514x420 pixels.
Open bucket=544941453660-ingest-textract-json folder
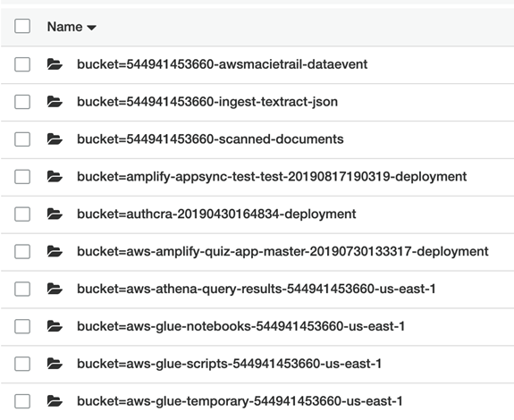[207, 102]
